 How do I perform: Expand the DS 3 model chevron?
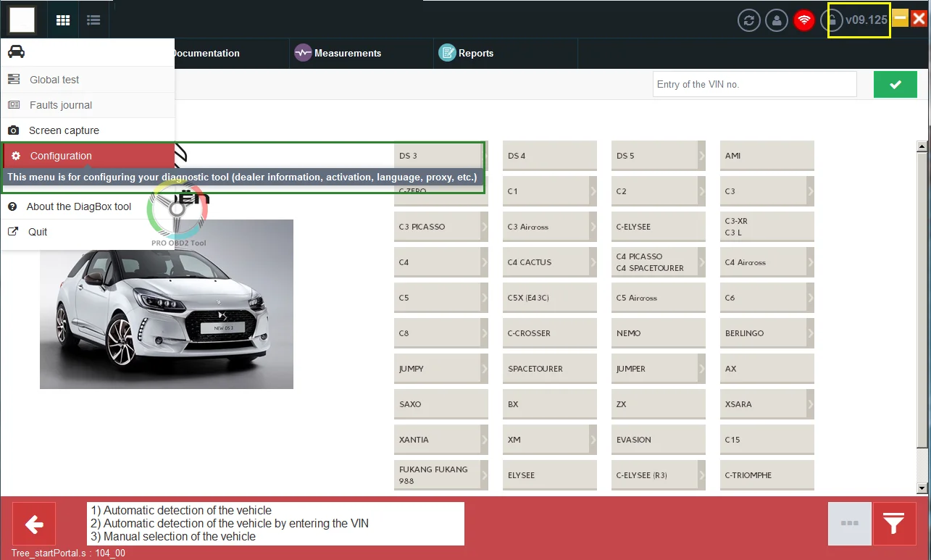(485, 156)
